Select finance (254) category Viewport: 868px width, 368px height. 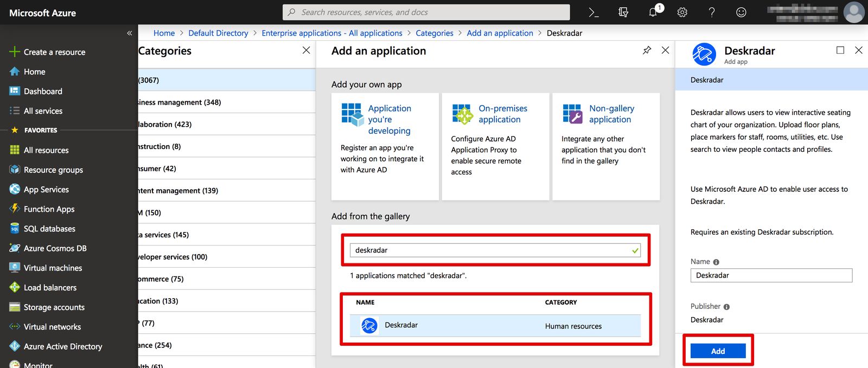(x=227, y=345)
